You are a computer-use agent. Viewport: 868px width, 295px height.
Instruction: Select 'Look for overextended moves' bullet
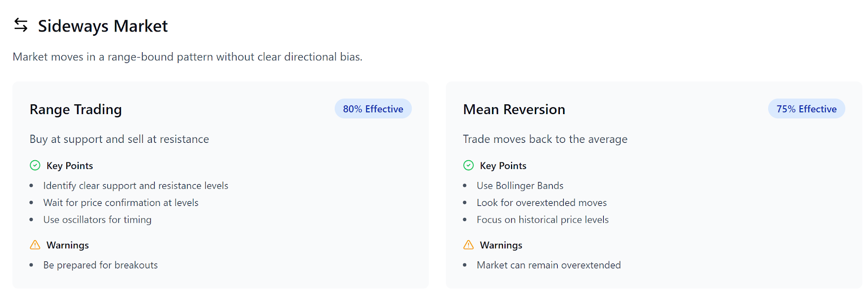542,203
